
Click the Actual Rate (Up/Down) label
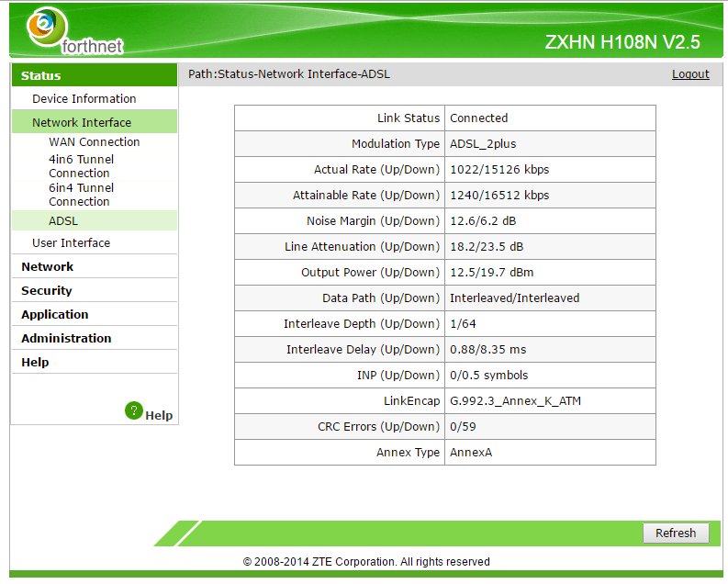pos(376,170)
